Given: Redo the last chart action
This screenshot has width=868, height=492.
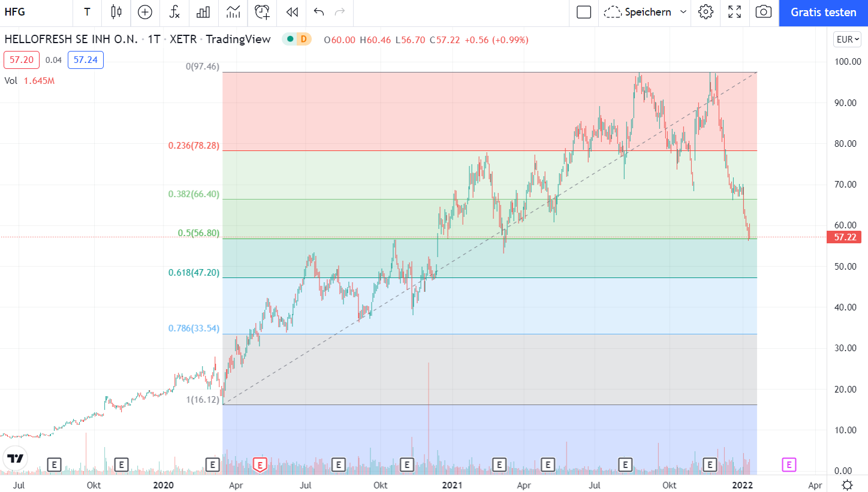Looking at the screenshot, I should (x=340, y=12).
